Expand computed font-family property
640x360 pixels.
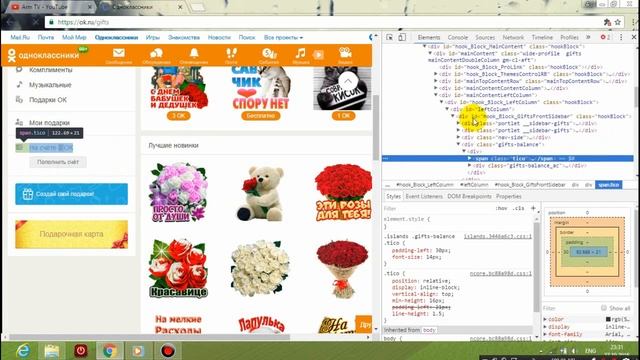(545, 334)
